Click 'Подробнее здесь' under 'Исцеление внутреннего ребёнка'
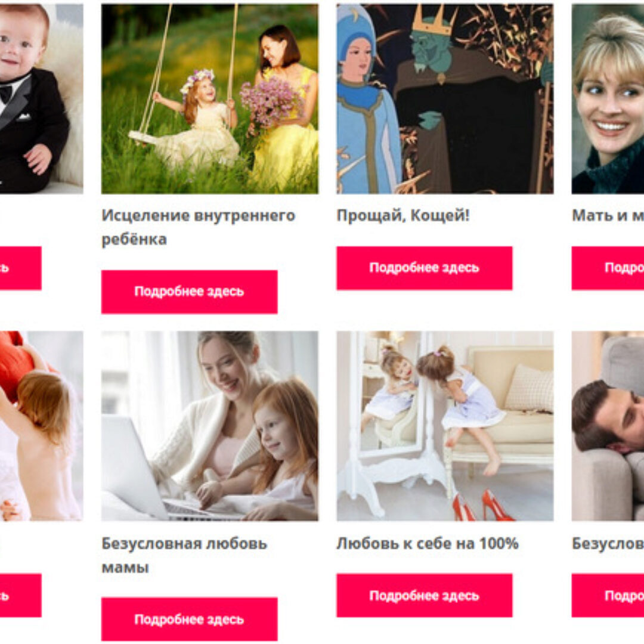The height and width of the screenshot is (644, 644). 190,292
